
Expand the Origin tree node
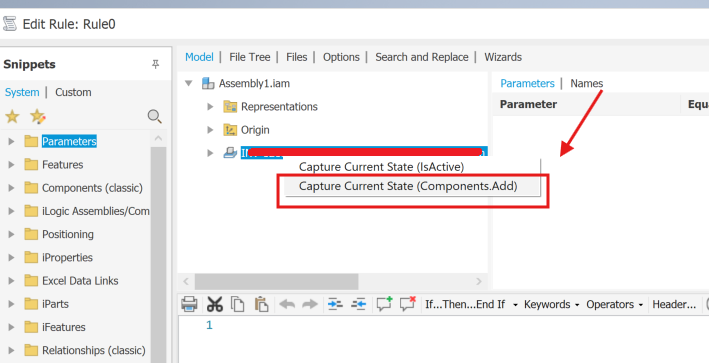pyautogui.click(x=210, y=130)
